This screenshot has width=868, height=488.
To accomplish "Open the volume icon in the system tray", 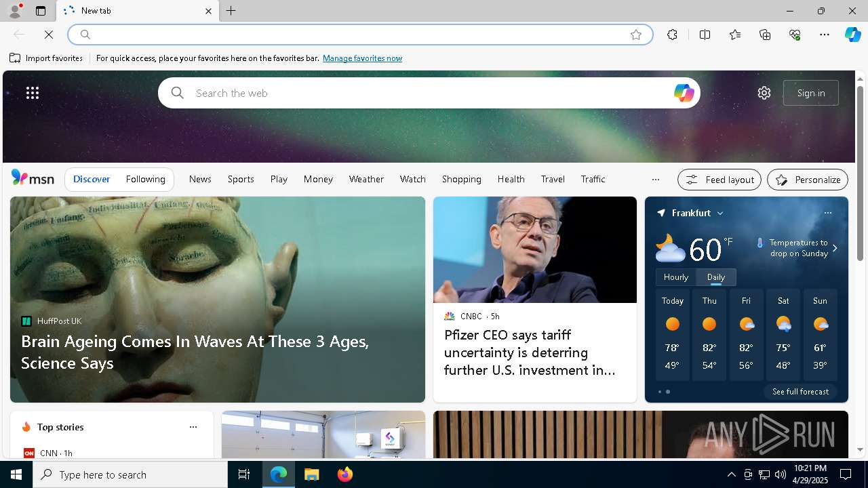I will tap(781, 474).
